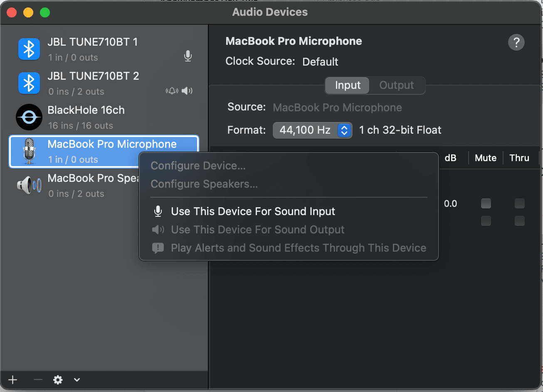Screen dimensions: 543x392
Task: Click the 0.0 dB value
Action: click(x=450, y=203)
